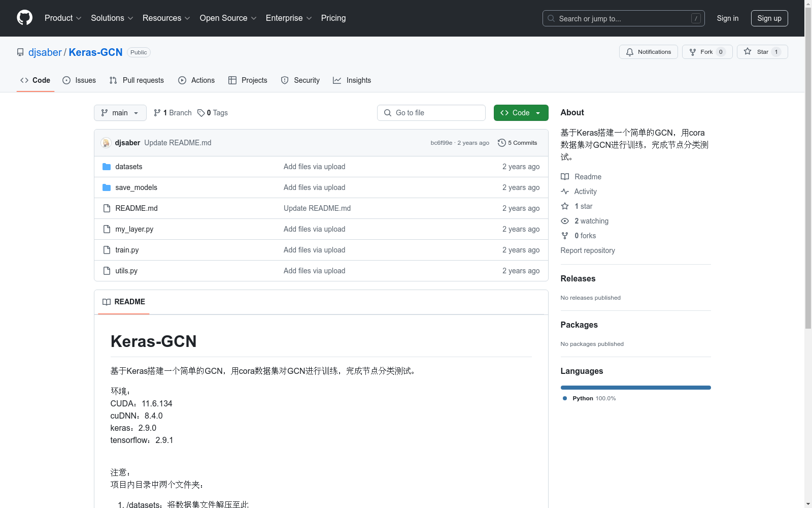
Task: Click the my_layer.py file icon
Action: click(107, 229)
